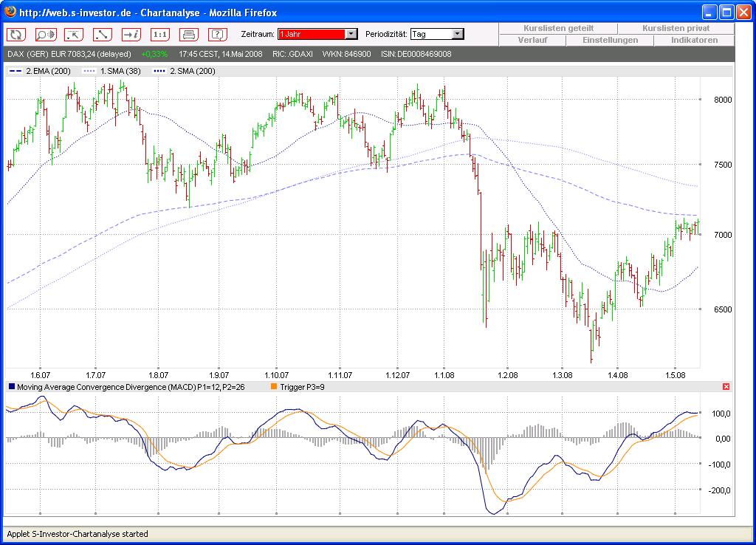Click the DAX (GER) EUR 7083,24 quote text
Image resolution: width=756 pixels, height=545 pixels.
pyautogui.click(x=69, y=54)
